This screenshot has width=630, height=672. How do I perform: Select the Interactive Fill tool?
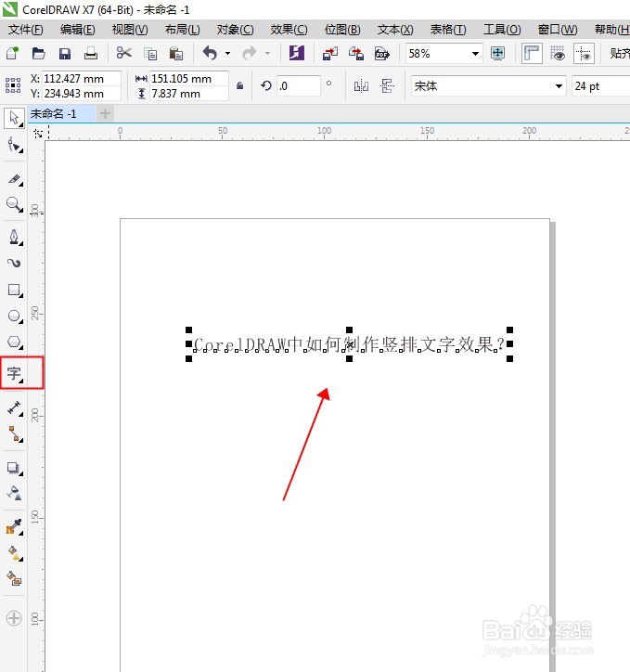[x=15, y=553]
